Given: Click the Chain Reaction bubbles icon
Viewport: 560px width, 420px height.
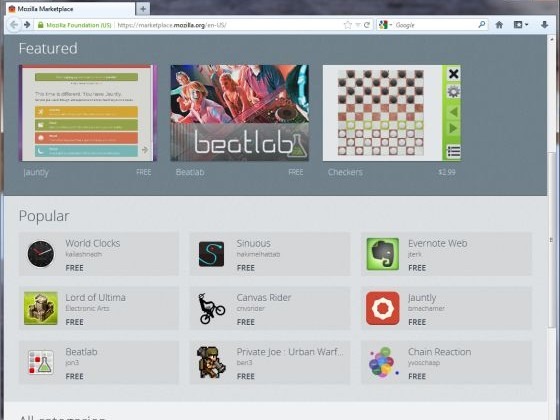Looking at the screenshot, I should click(x=383, y=362).
